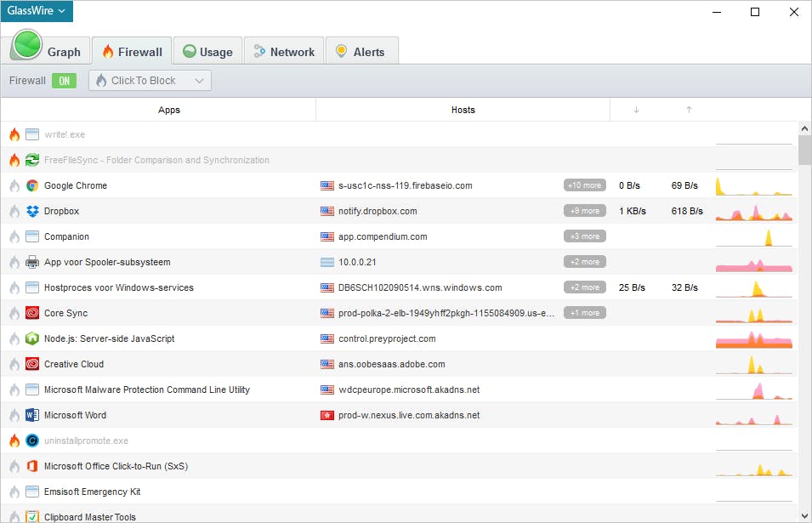
Task: Click the write!.exe window icon
Action: (32, 134)
